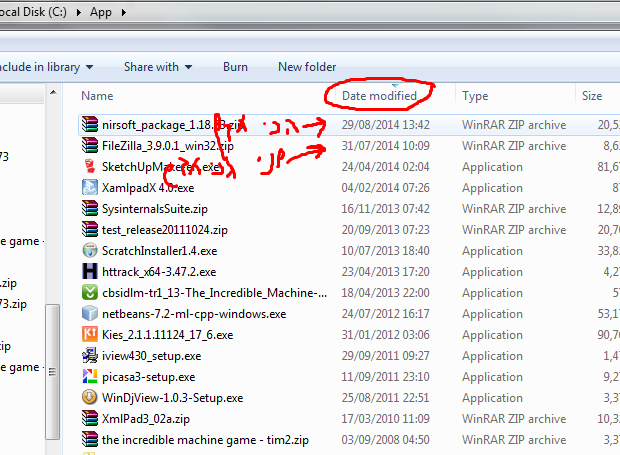Click the SysinternalsSuite.zip archive icon
This screenshot has width=620, height=455.
pyautogui.click(x=90, y=208)
